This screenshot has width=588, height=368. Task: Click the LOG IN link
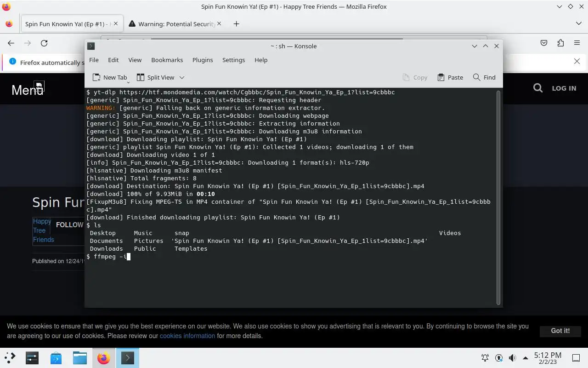tap(564, 88)
